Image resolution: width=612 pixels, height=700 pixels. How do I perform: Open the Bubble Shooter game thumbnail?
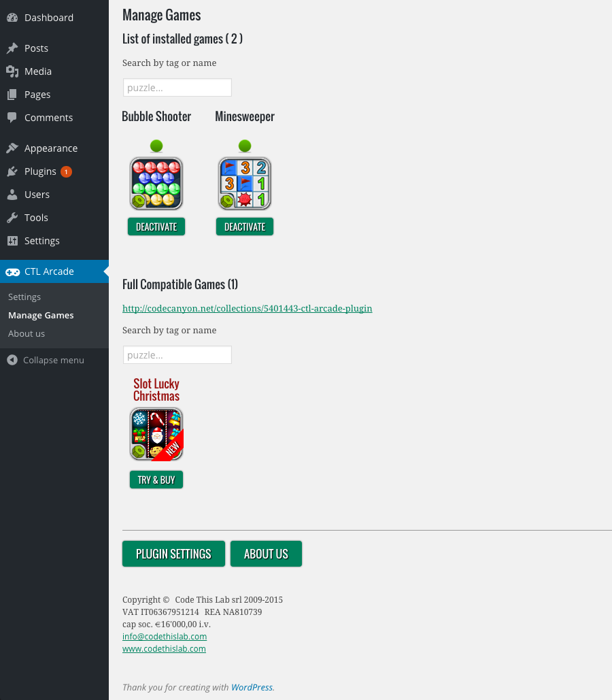(x=156, y=184)
